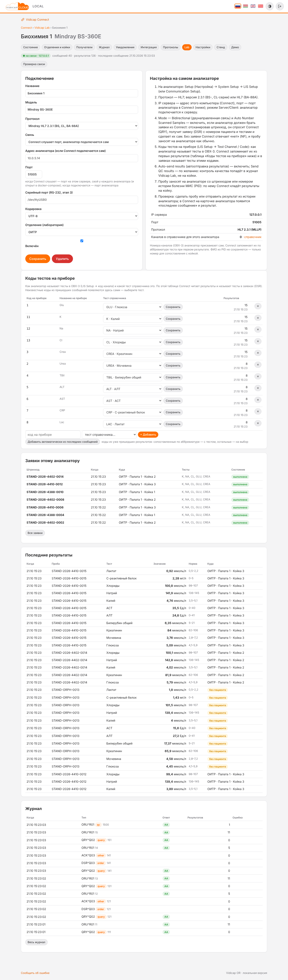Screen dimensions: 288x980
Task: Remove the CRP test code row
Action: [258, 412]
